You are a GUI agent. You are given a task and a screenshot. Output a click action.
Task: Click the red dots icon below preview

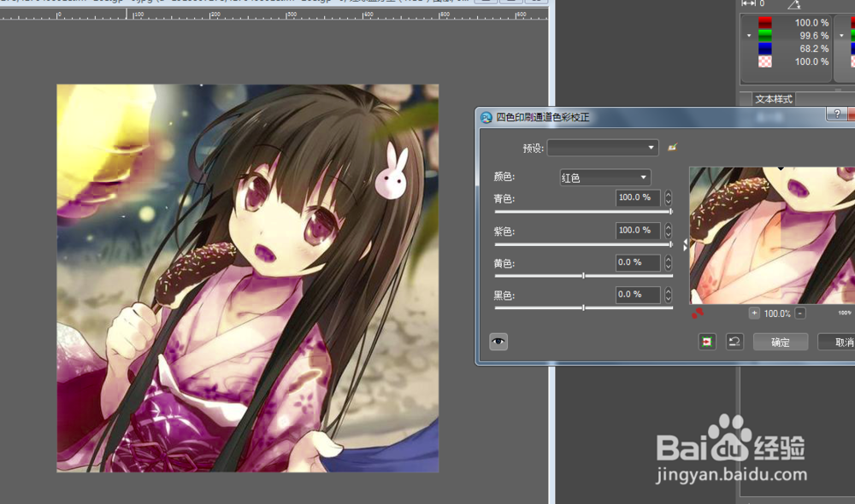tap(698, 313)
